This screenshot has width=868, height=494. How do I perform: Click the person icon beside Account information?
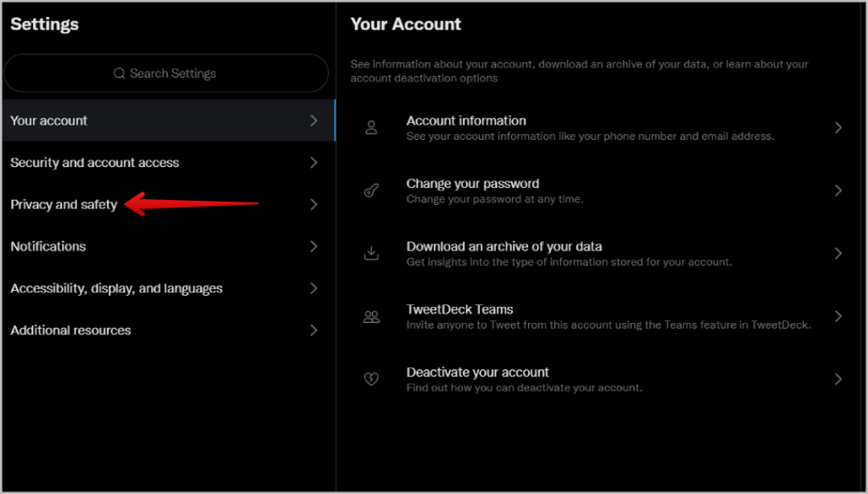pyautogui.click(x=371, y=128)
